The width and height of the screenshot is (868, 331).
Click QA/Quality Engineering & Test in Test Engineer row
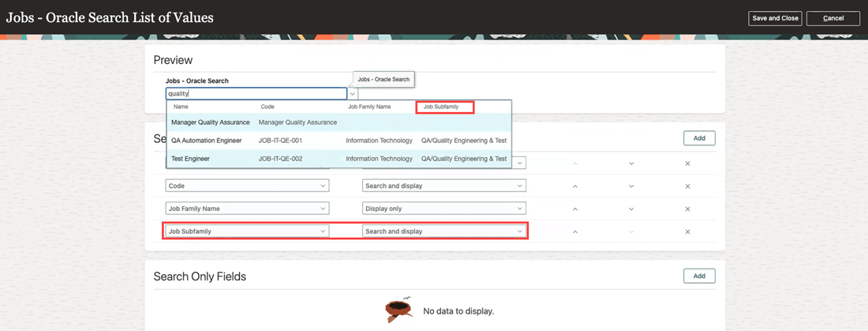[464, 159]
